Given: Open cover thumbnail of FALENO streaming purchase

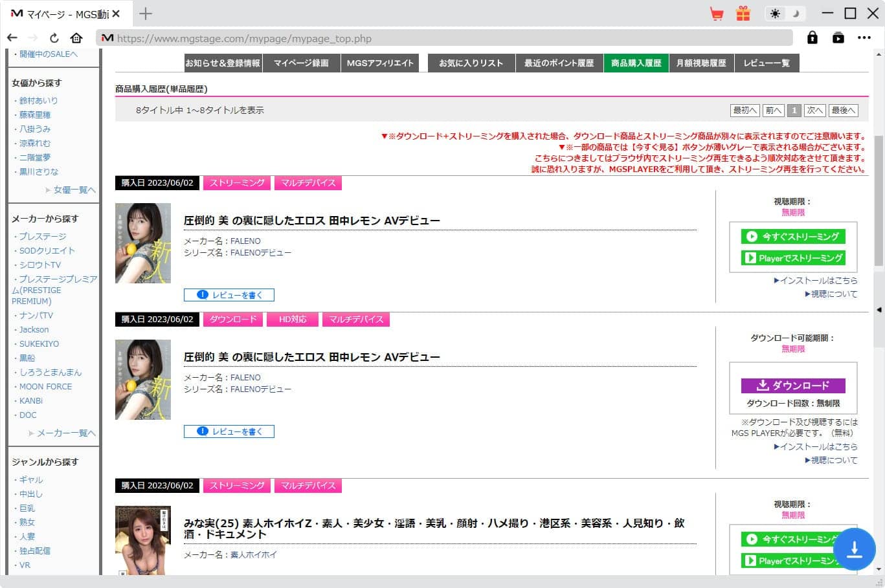Looking at the screenshot, I should pyautogui.click(x=143, y=243).
